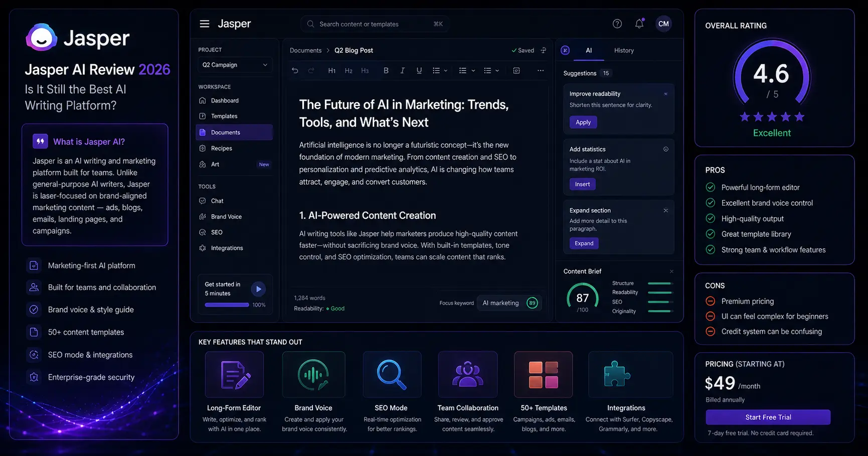
Task: Click the Integrations puzzle icon in sidebar
Action: [203, 248]
